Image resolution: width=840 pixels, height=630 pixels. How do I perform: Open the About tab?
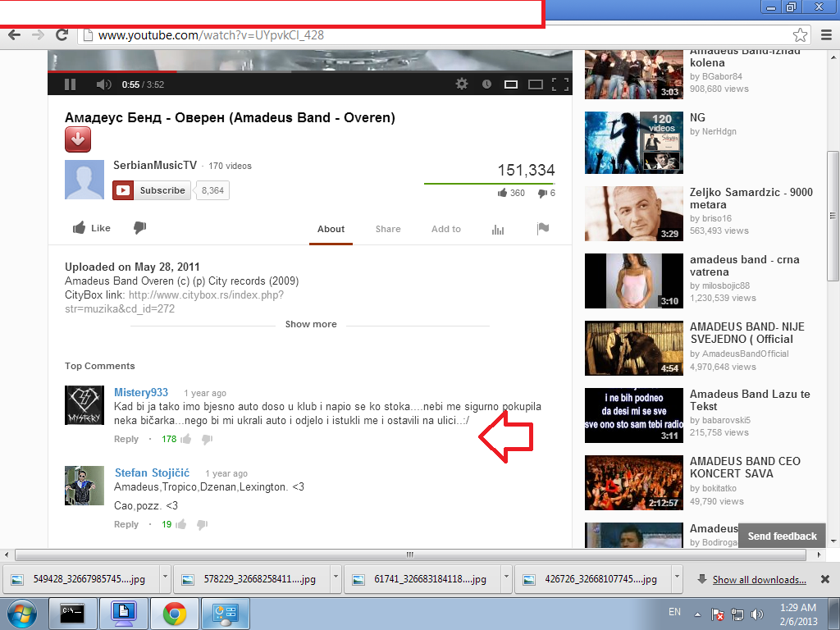[331, 230]
